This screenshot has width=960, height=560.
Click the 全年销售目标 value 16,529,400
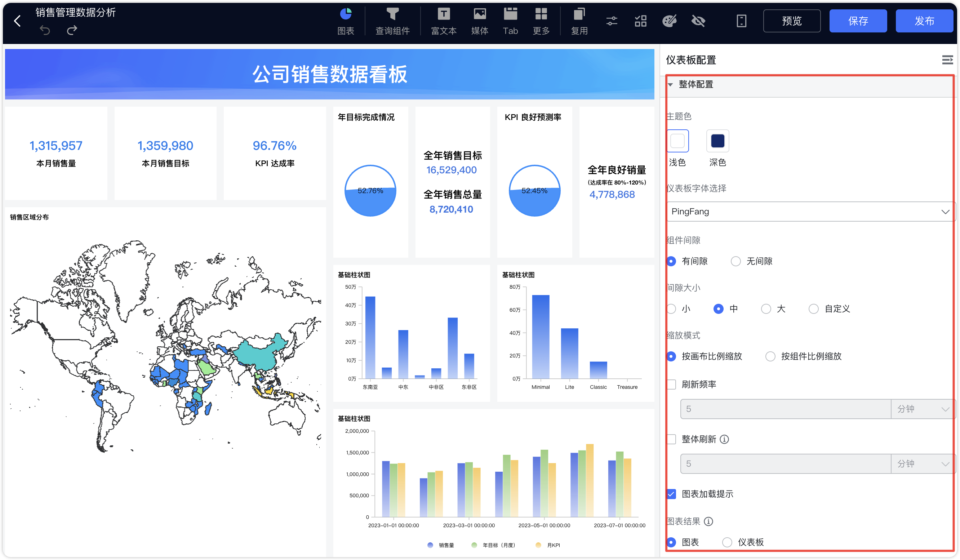click(452, 170)
